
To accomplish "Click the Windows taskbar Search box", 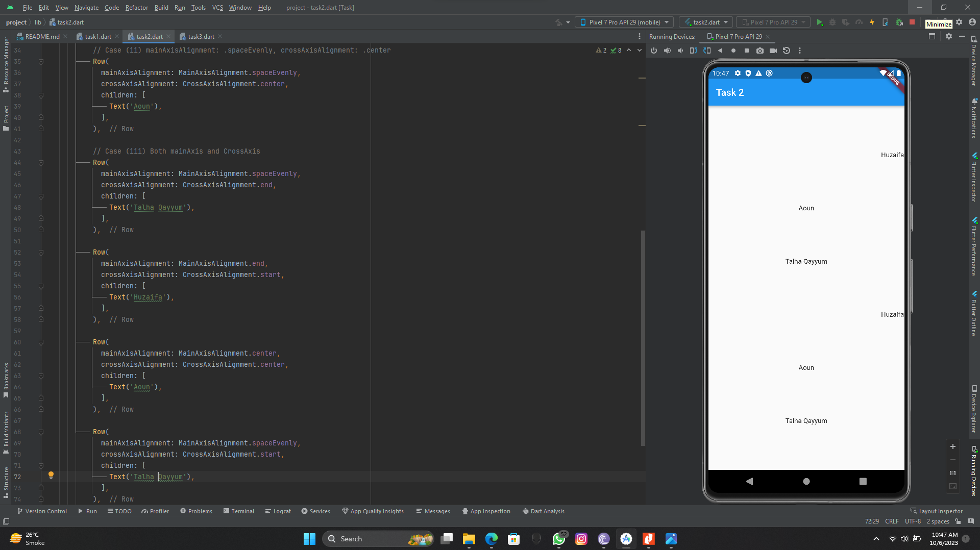I will pyautogui.click(x=378, y=539).
